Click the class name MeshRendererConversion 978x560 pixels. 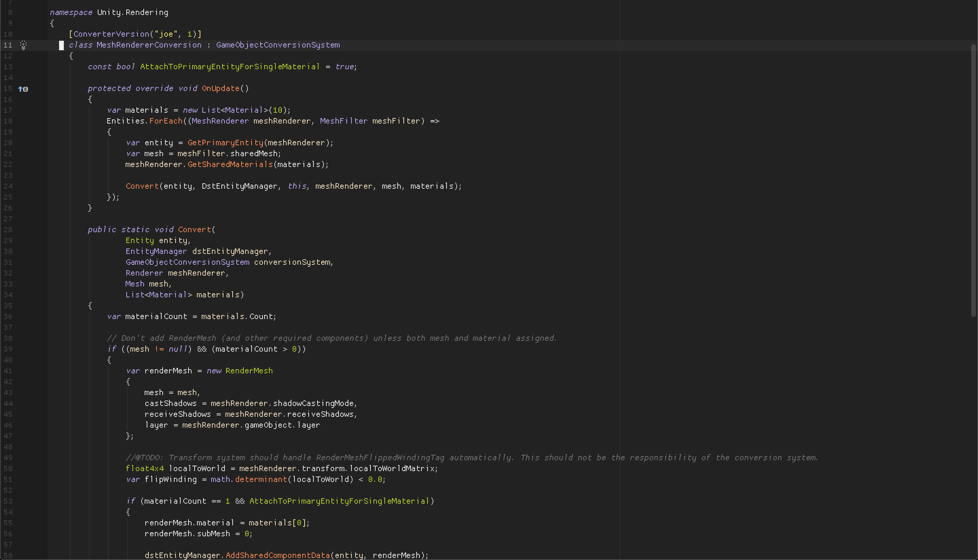pyautogui.click(x=149, y=45)
